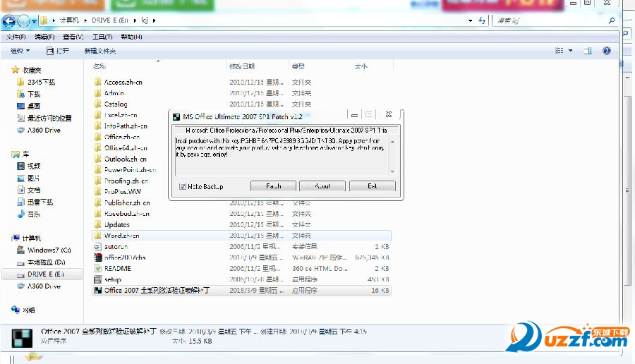
Task: Toggle the preview pane icon
Action: [x=588, y=51]
